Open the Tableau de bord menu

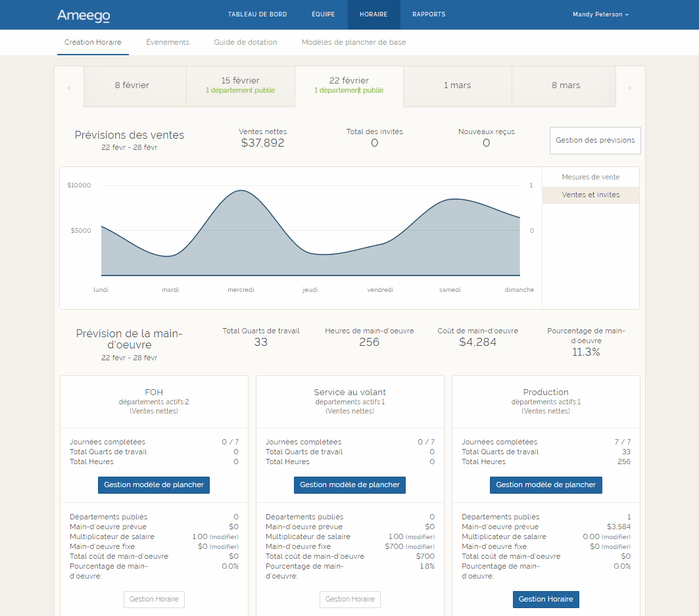(x=257, y=14)
